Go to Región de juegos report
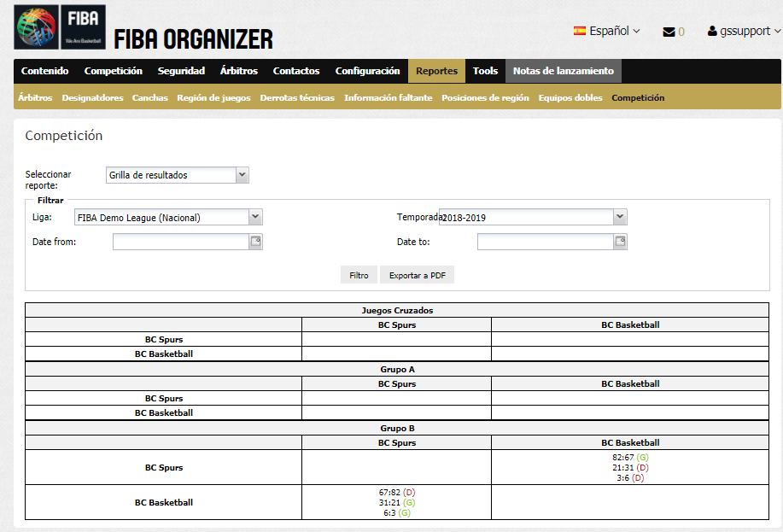This screenshot has width=783, height=532. click(x=213, y=98)
